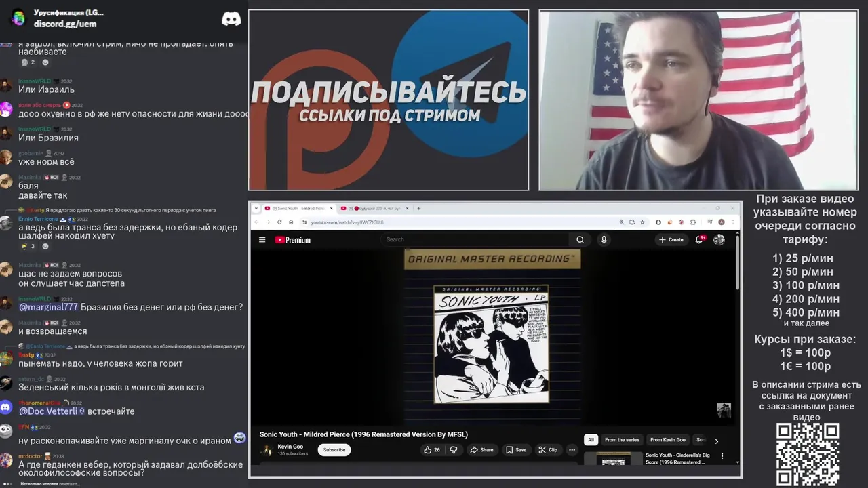The height and width of the screenshot is (488, 868).
Task: Click the chat message 'Или Бразилия'
Action: (x=48, y=138)
